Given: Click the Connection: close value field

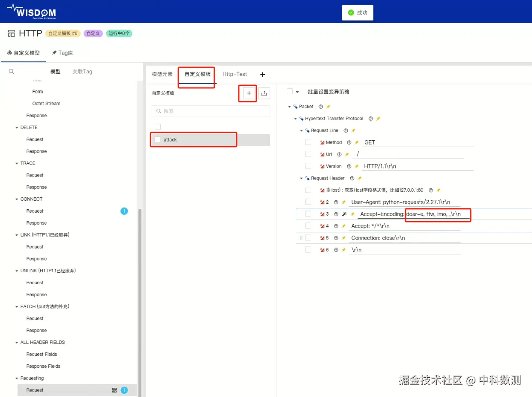Looking at the screenshot, I should click(x=405, y=238).
